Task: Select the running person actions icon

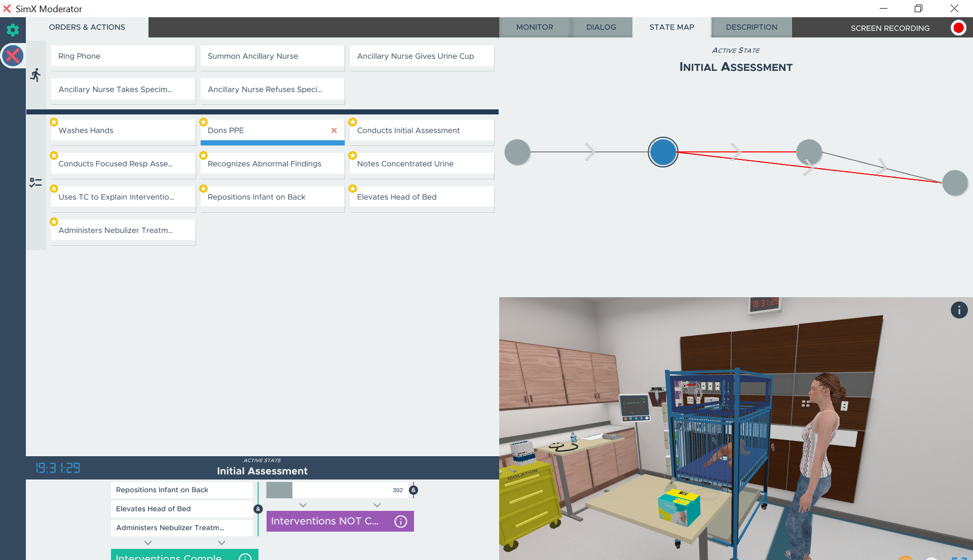Action: 35,75
